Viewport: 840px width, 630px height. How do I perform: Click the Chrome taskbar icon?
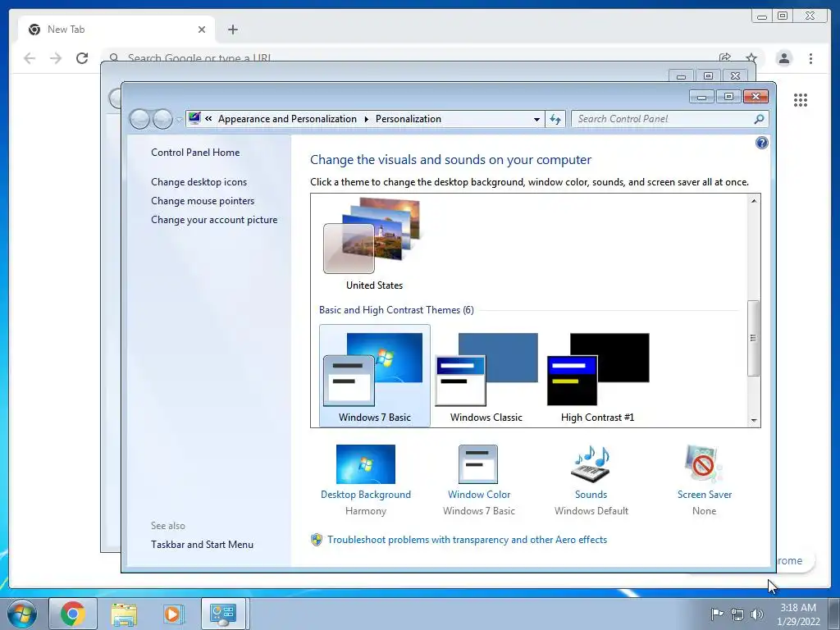(x=73, y=614)
